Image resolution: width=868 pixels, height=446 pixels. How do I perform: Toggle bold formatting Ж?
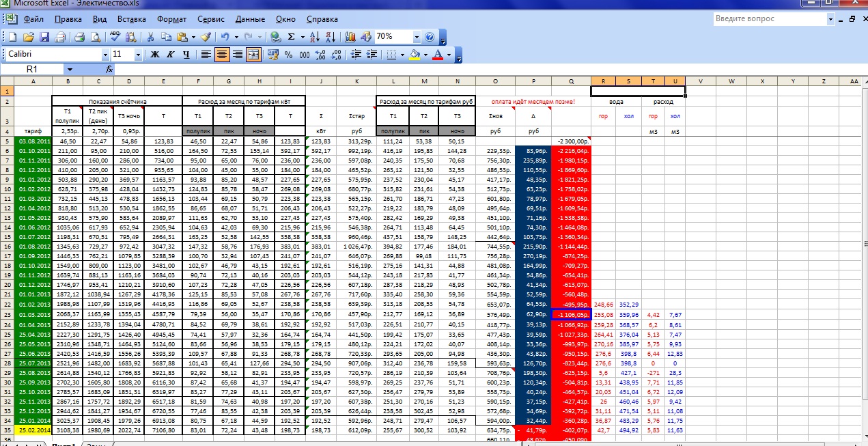(x=155, y=55)
